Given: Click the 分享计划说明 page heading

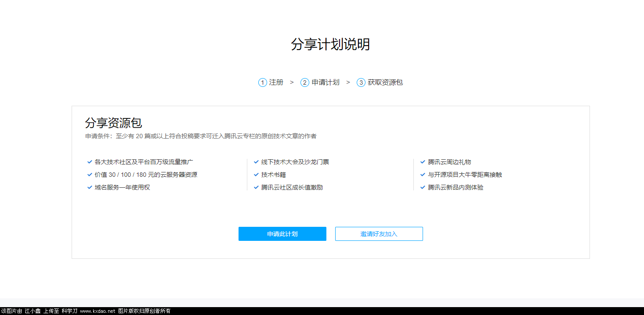Looking at the screenshot, I should (330, 44).
